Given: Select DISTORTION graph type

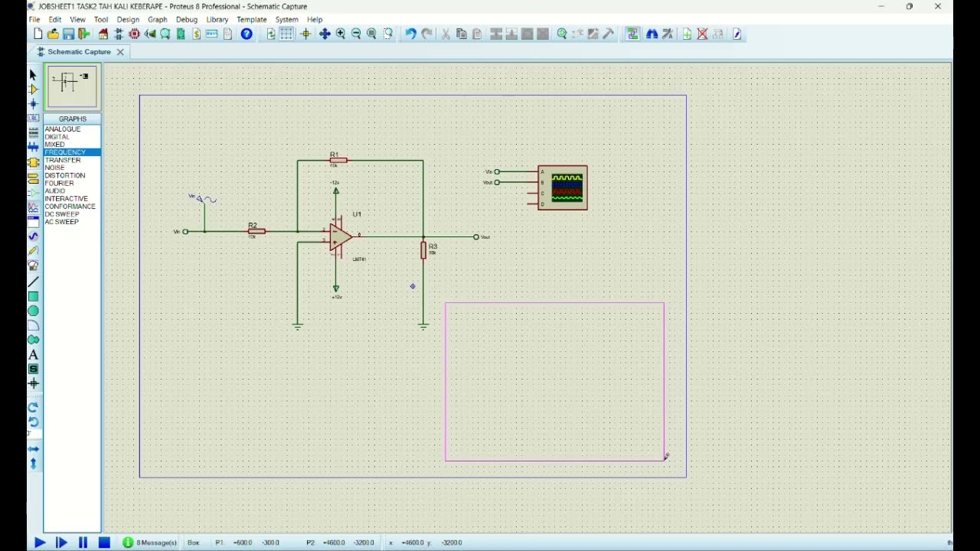Looking at the screenshot, I should (x=64, y=175).
